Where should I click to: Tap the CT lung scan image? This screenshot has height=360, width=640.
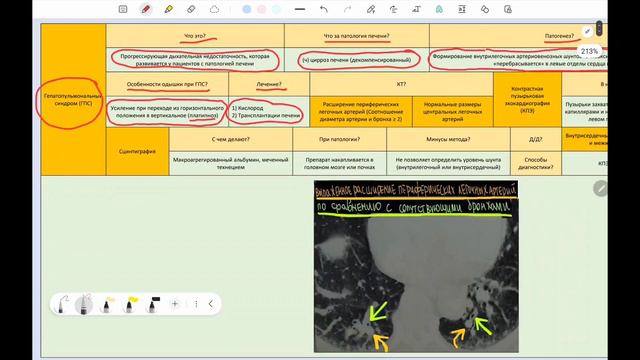(416, 267)
